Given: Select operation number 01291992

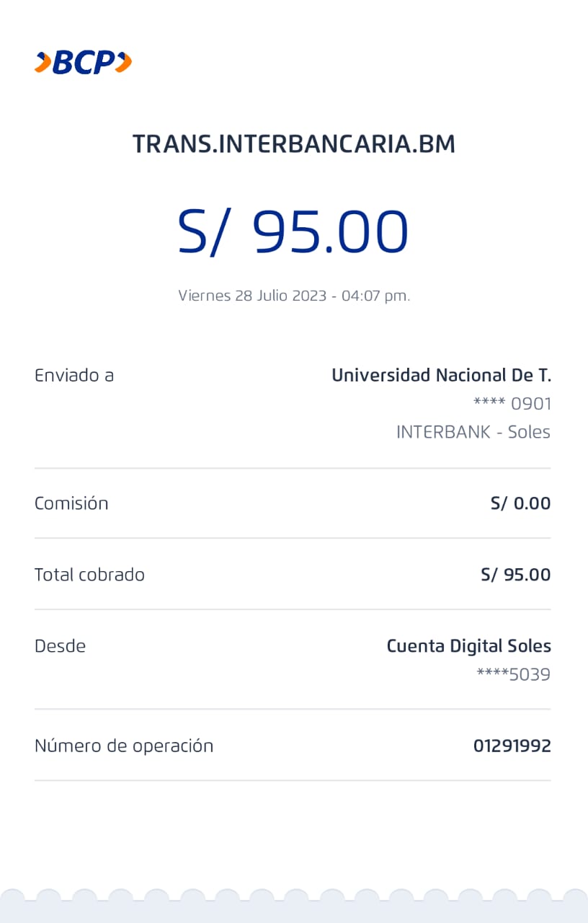Looking at the screenshot, I should [x=512, y=746].
